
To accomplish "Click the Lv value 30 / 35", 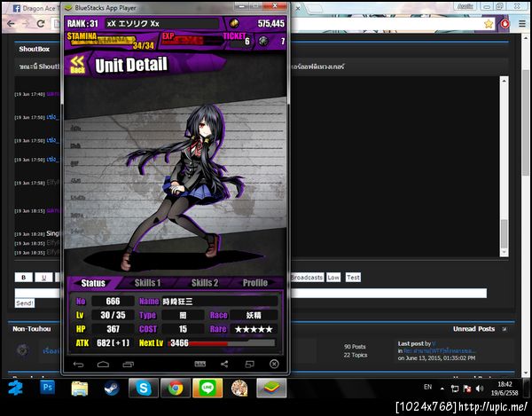I will tap(113, 315).
